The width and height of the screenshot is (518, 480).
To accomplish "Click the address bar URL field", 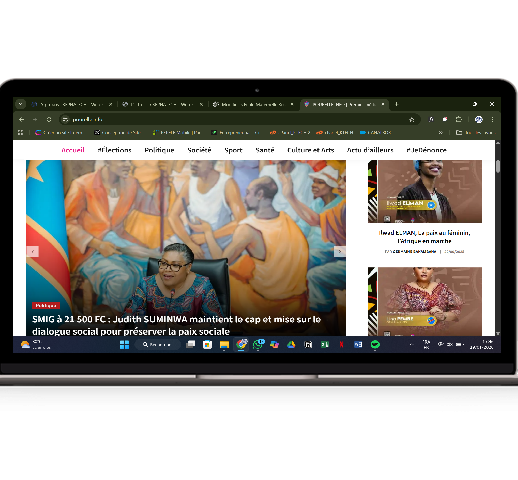I will [233, 119].
